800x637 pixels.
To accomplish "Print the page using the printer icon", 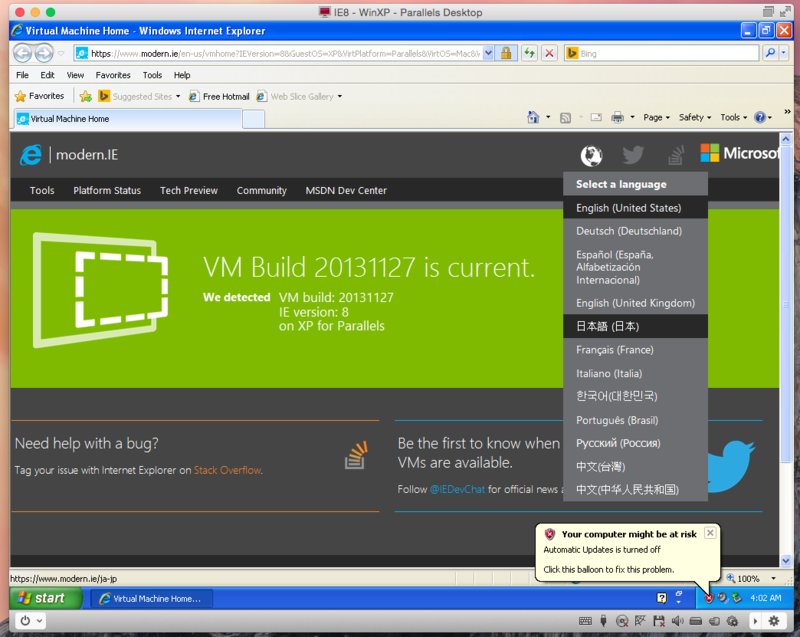I will point(617,118).
